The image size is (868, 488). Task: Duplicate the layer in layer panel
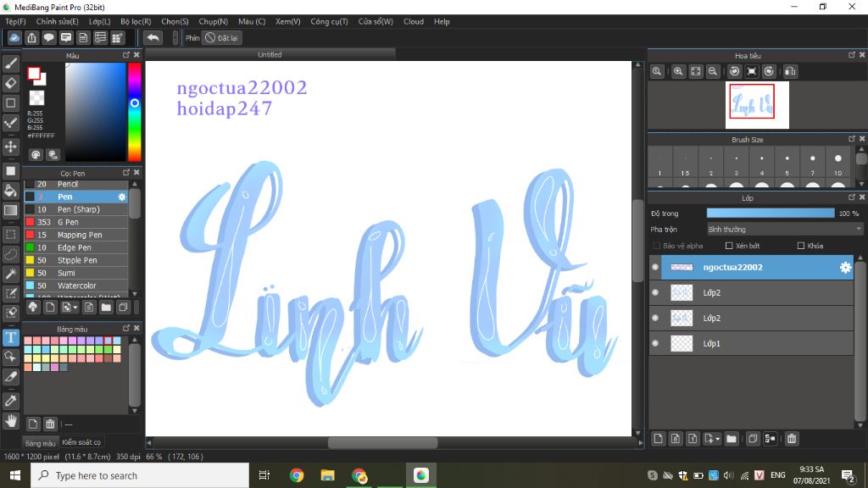point(753,439)
